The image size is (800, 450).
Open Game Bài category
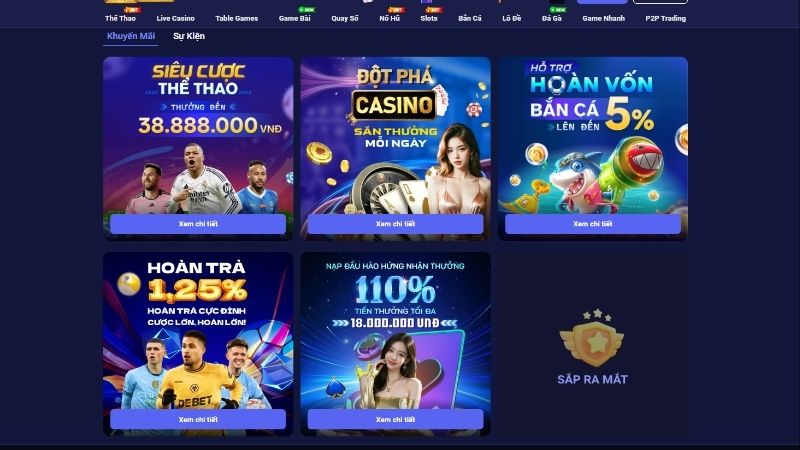pos(294,18)
